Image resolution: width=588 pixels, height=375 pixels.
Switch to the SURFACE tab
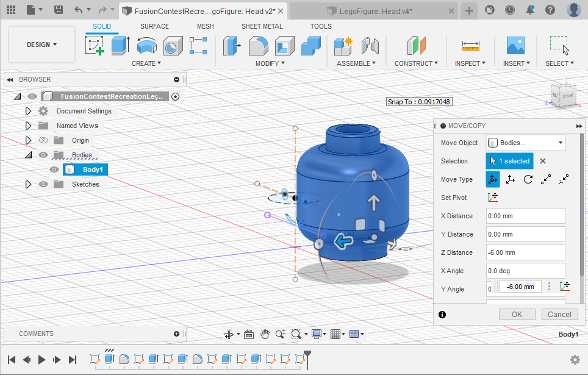point(154,26)
